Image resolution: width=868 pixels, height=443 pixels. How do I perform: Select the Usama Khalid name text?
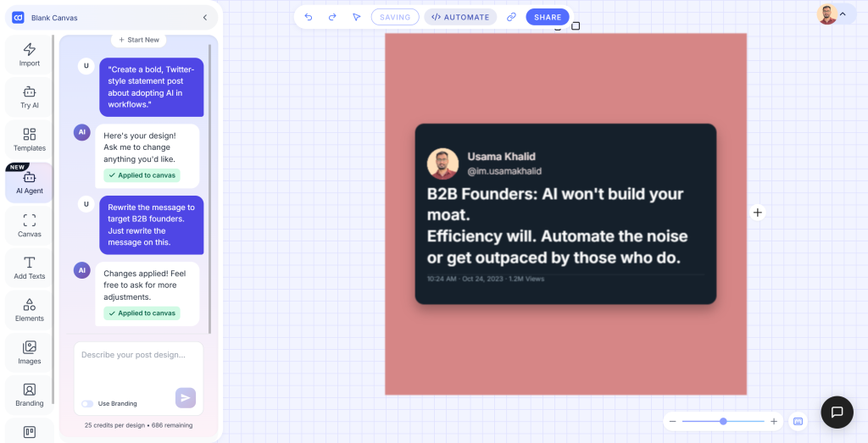click(501, 157)
